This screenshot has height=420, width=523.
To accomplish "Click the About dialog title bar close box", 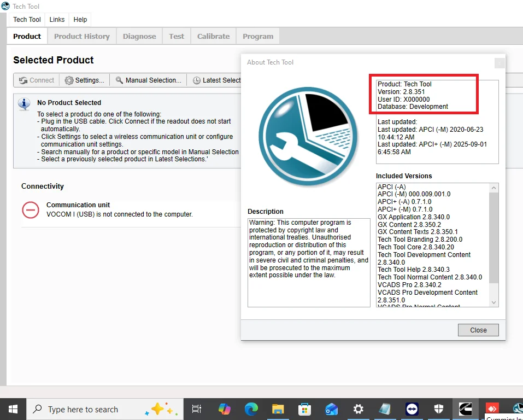I will click(500, 63).
